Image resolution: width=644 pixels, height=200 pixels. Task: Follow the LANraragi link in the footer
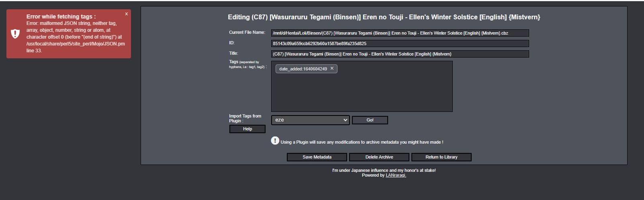[x=396, y=175]
